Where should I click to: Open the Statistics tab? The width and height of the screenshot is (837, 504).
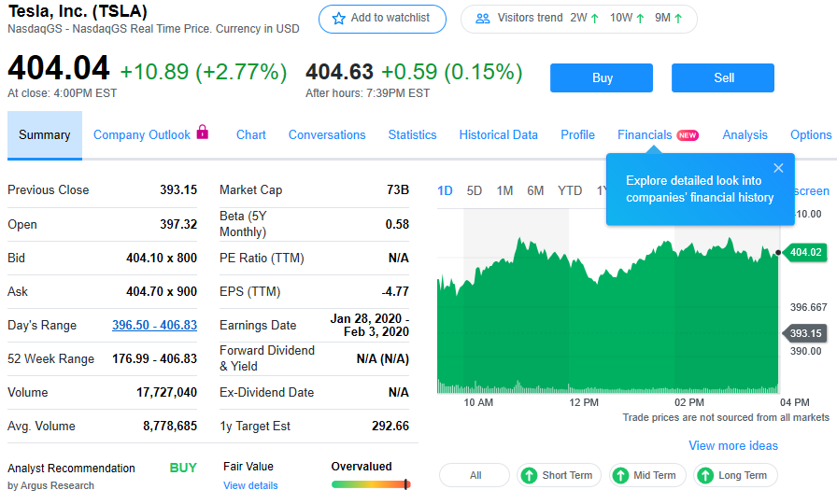pos(412,134)
